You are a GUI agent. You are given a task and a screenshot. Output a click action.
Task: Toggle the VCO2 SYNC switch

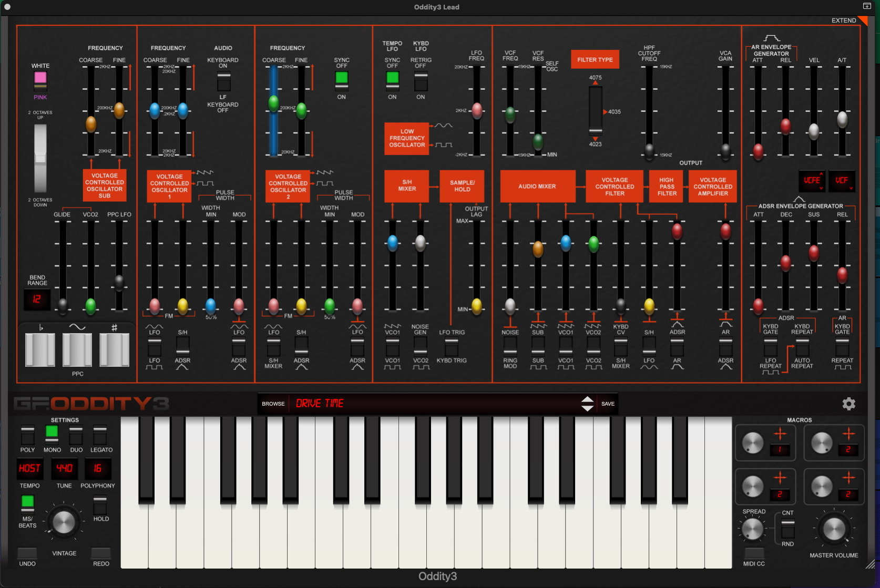click(342, 79)
